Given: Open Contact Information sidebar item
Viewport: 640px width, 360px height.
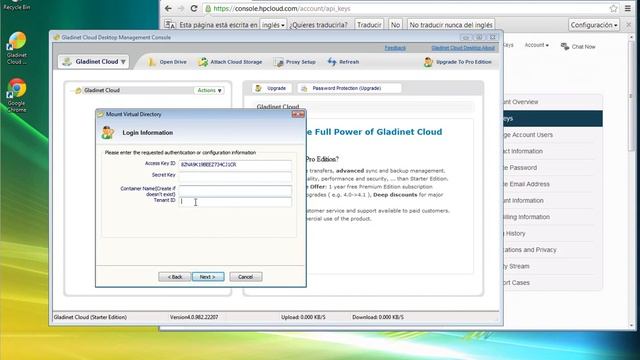Looking at the screenshot, I should 553,151.
